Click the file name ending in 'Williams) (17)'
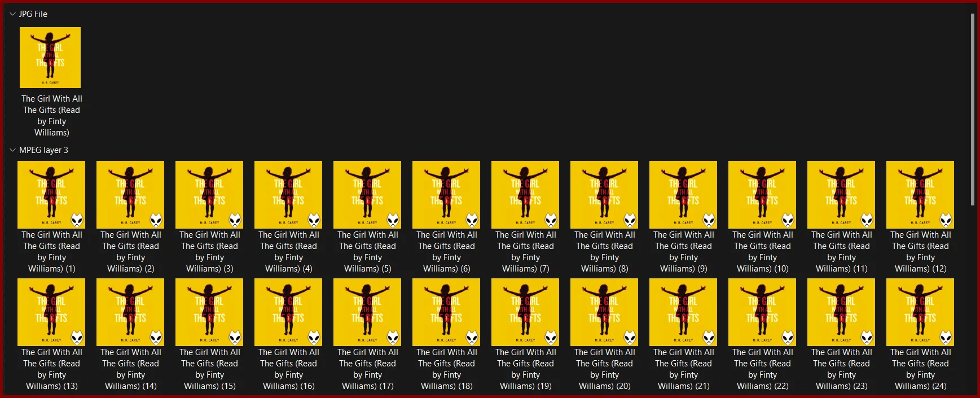This screenshot has width=980, height=398. (x=368, y=369)
